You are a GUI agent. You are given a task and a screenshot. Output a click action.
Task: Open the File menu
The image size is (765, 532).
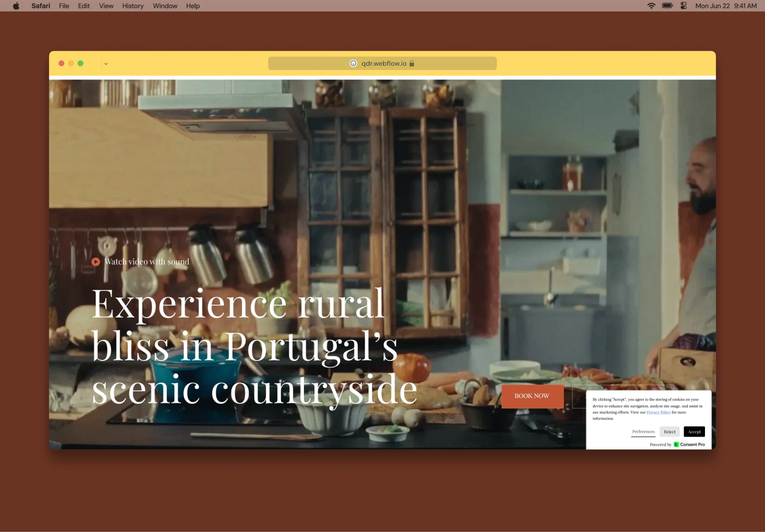(64, 6)
